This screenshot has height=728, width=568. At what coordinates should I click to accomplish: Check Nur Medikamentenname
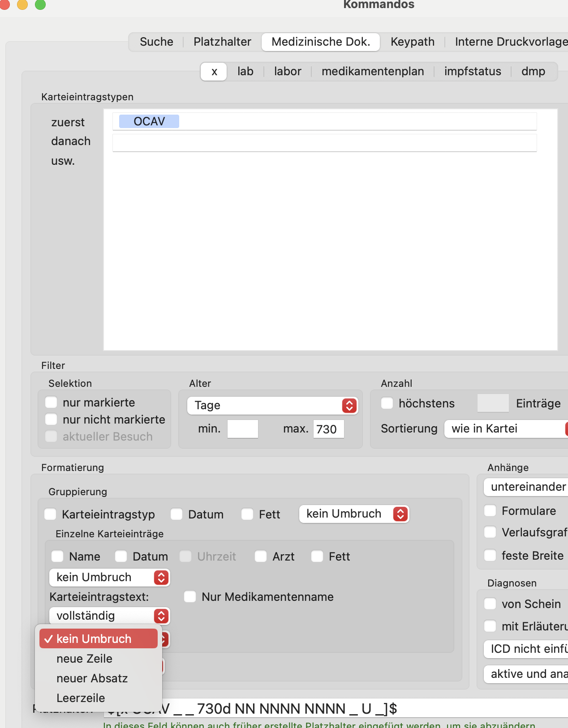pyautogui.click(x=190, y=597)
